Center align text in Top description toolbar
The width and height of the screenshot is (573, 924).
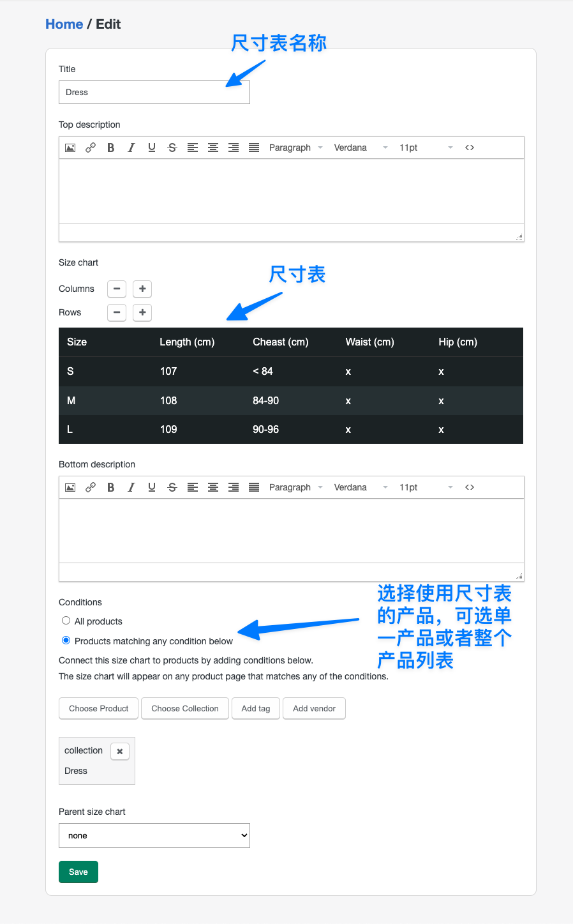point(213,148)
